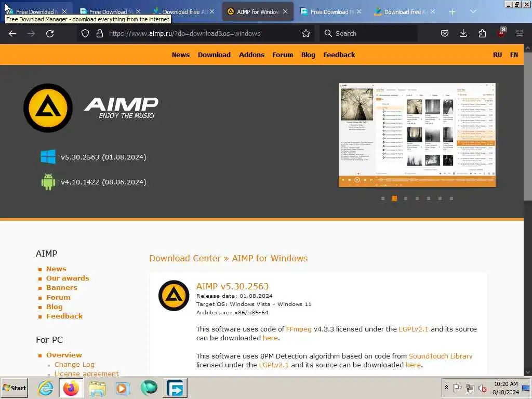532x399 pixels.
Task: Open News in the AIMP sidebar
Action: [56, 269]
